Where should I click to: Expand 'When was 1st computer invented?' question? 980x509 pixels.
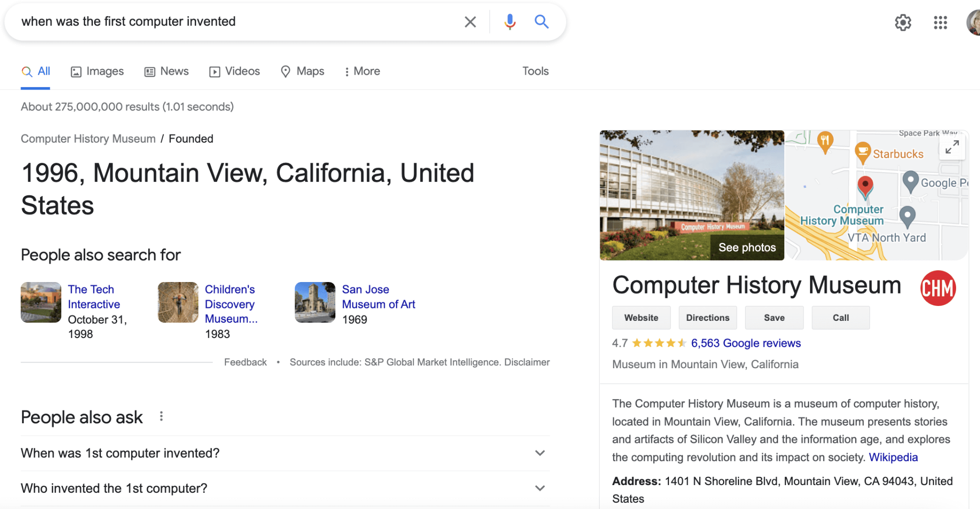[285, 453]
